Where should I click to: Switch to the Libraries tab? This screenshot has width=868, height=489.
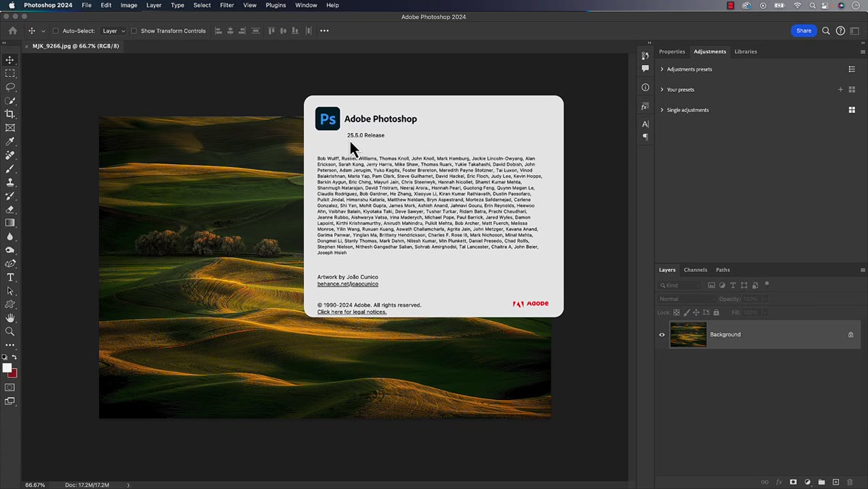point(746,51)
